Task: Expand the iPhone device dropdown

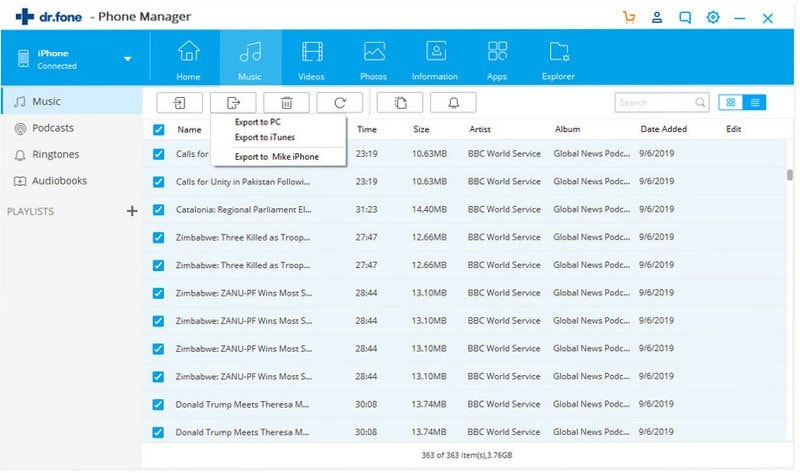Action: [x=128, y=59]
